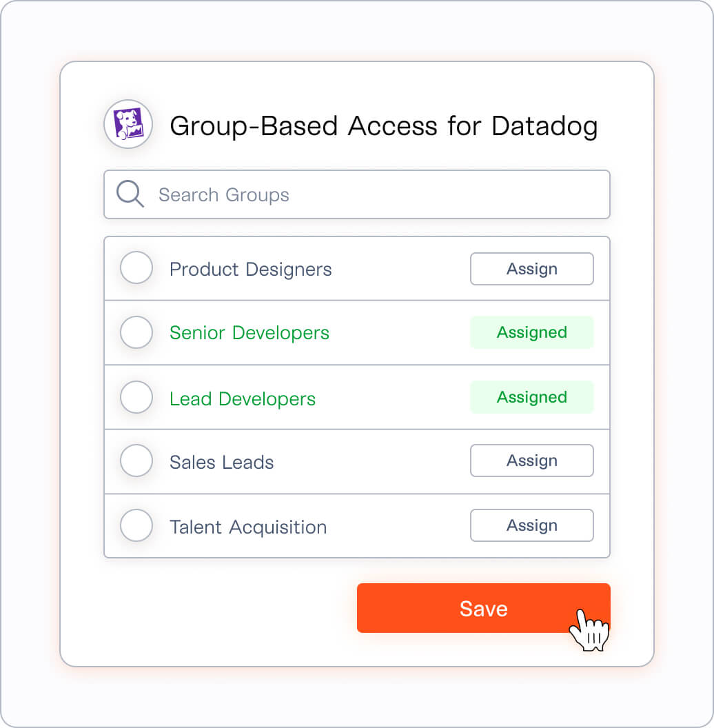Select the Lead Developers radio button

136,397
